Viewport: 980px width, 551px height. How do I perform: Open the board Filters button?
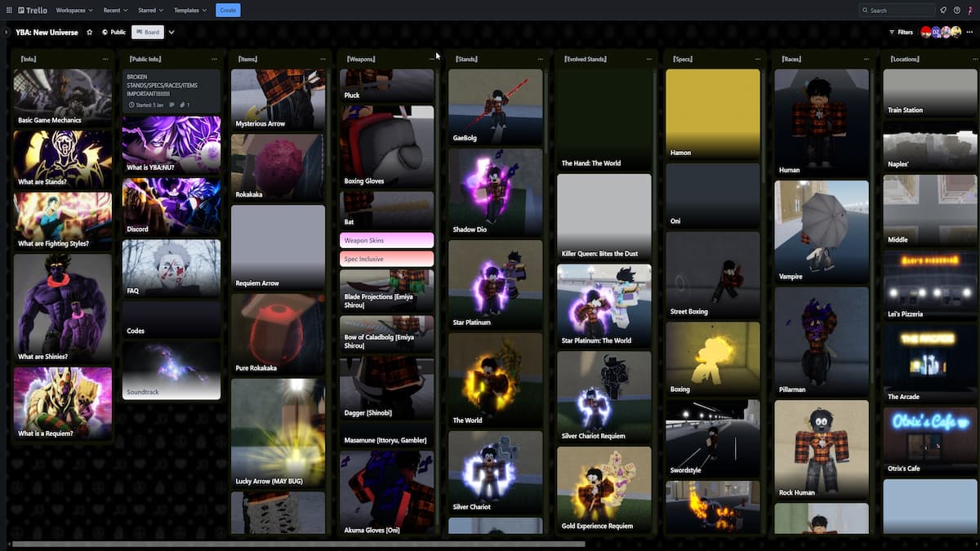coord(901,33)
